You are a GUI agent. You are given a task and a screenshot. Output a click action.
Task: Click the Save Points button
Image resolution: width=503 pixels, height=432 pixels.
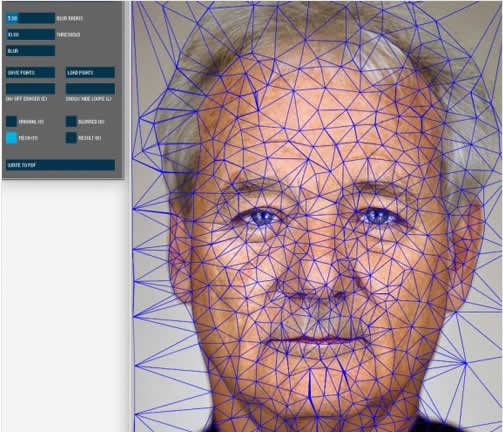30,73
